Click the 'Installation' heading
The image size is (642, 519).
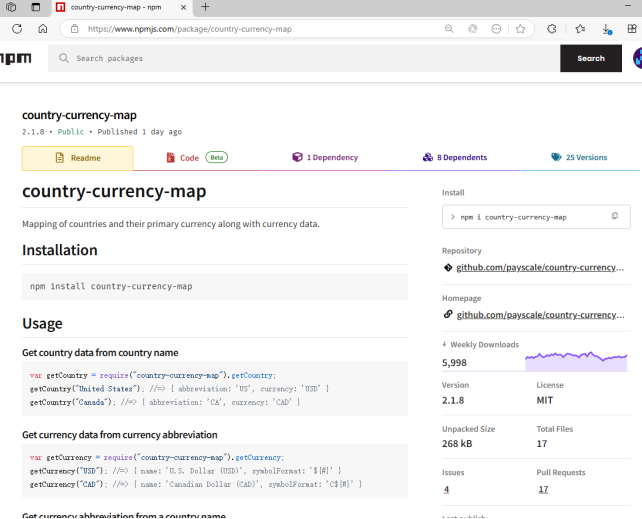[x=60, y=250]
